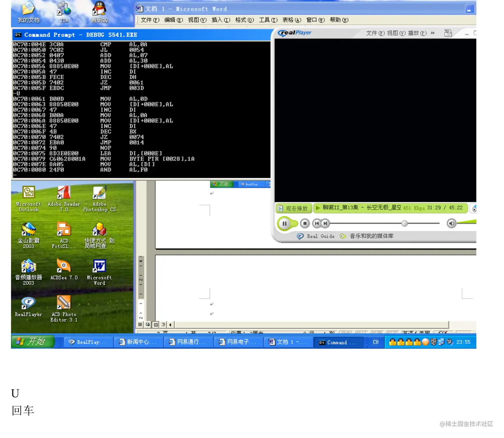Image resolution: width=504 pixels, height=438 pixels.
Task: Open Word 格式(O) menu
Action: (x=244, y=20)
